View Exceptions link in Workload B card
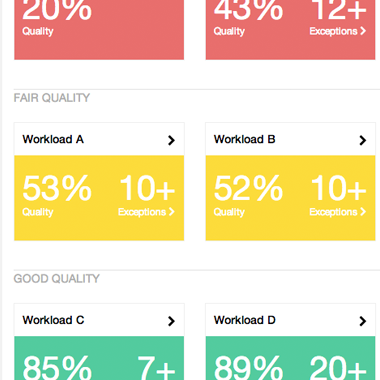 click(338, 212)
